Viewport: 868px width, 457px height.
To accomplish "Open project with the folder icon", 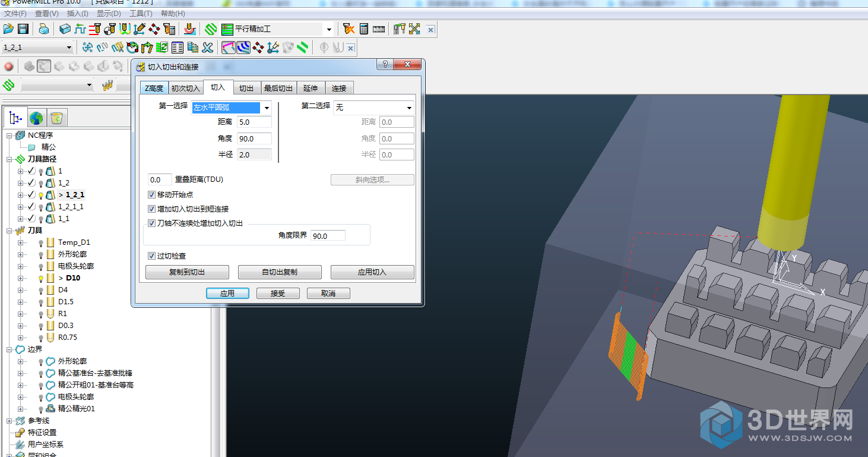I will click(8, 29).
